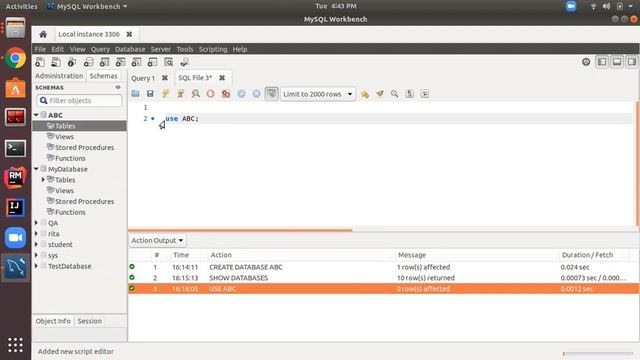
Task: Close the Local instance 3306 tab
Action: click(x=129, y=34)
